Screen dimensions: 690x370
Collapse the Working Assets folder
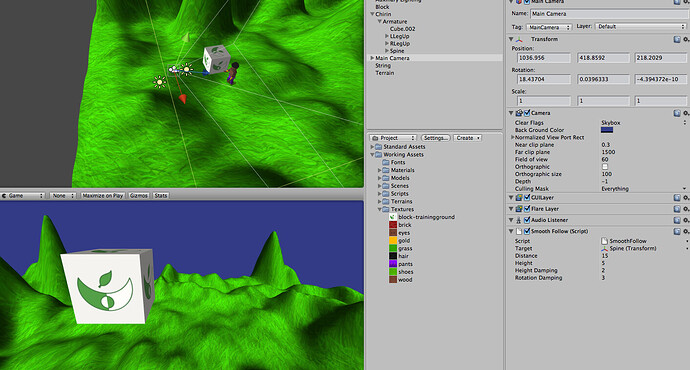(372, 155)
